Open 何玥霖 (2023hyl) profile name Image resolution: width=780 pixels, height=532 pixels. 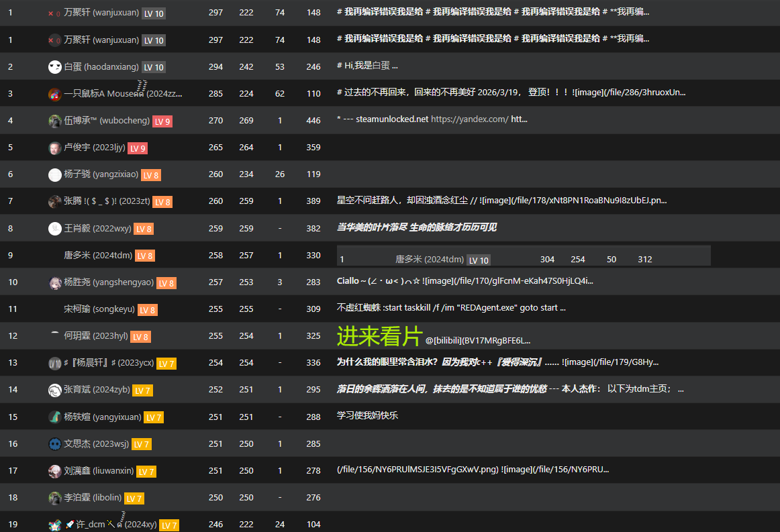tap(96, 335)
